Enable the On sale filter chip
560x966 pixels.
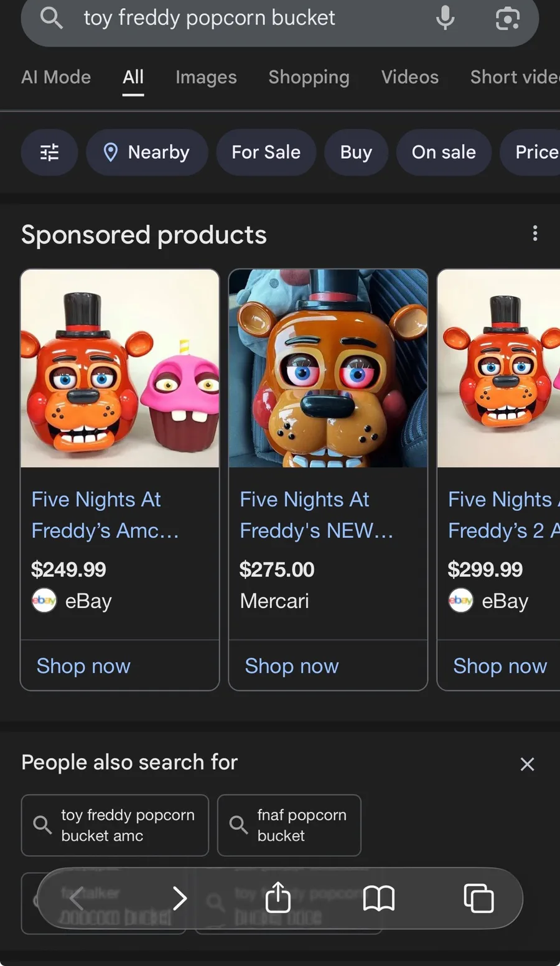tap(444, 152)
